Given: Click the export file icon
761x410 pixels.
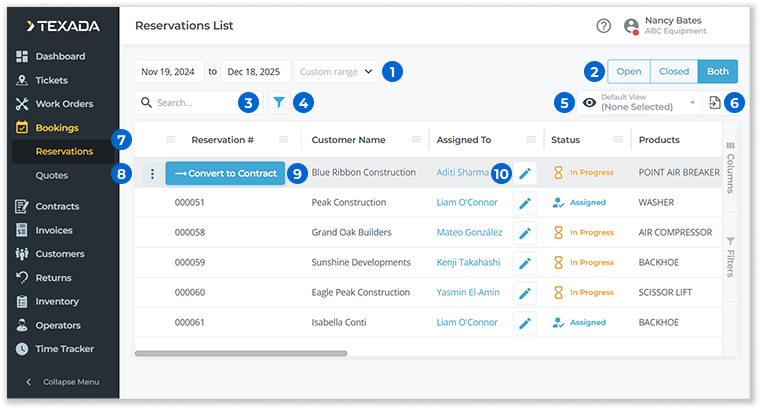Looking at the screenshot, I should pyautogui.click(x=715, y=102).
